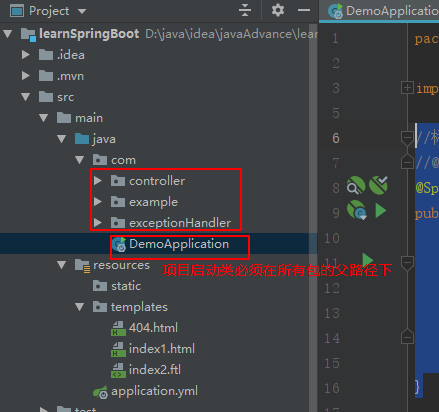Image resolution: width=439 pixels, height=412 pixels.
Task: Select the DemoApplication class file
Action: 179,244
